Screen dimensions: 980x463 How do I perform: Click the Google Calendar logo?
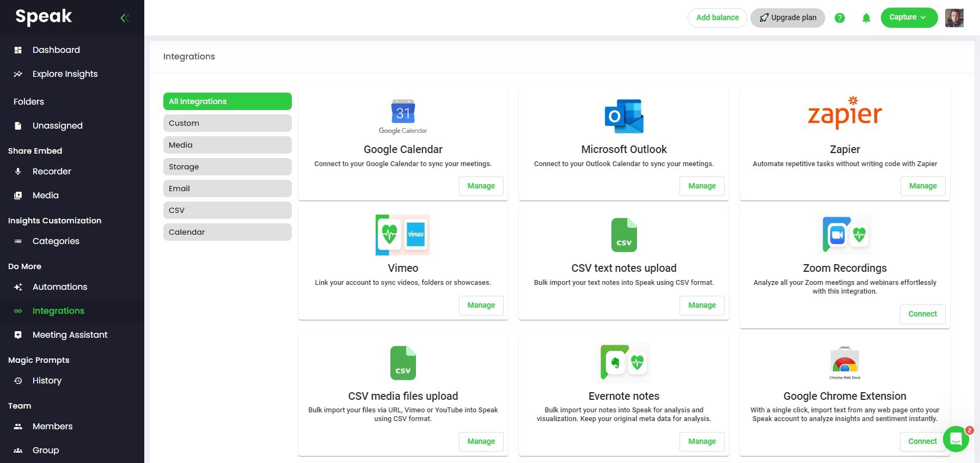pos(403,117)
